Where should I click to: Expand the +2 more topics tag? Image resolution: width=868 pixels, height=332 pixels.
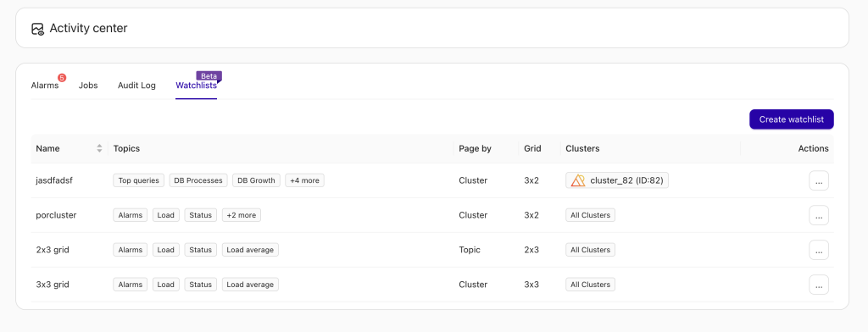click(x=242, y=215)
